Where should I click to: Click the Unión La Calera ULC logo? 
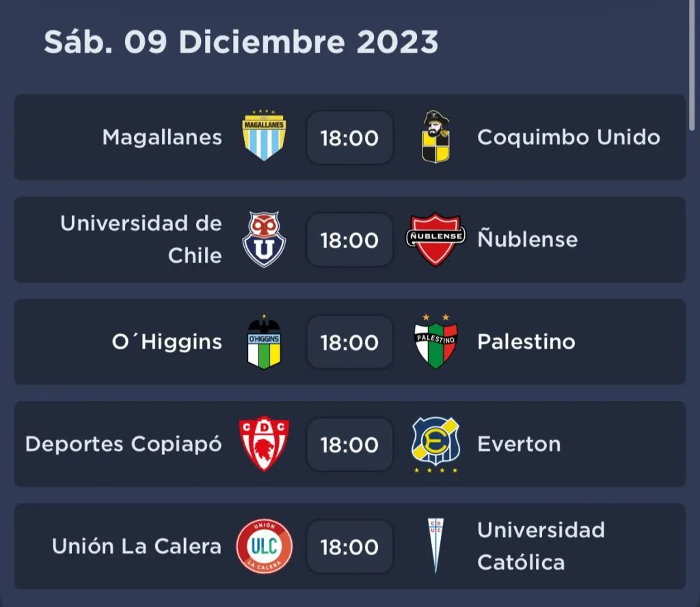265,546
